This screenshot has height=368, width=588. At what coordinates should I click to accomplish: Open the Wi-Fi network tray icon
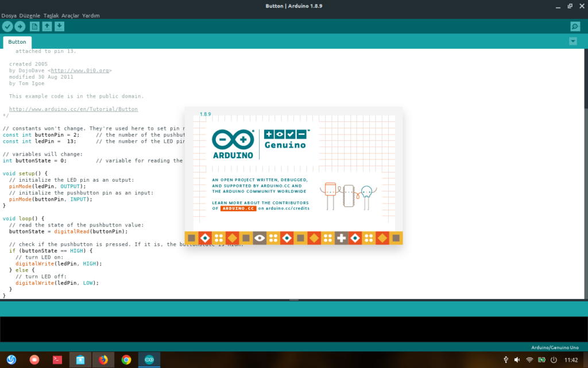(529, 360)
